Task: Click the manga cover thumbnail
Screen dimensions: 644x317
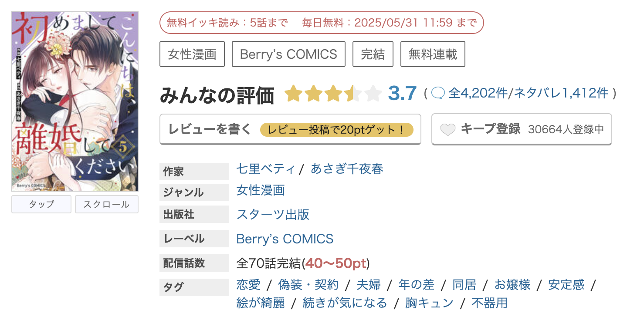Action: 74,100
